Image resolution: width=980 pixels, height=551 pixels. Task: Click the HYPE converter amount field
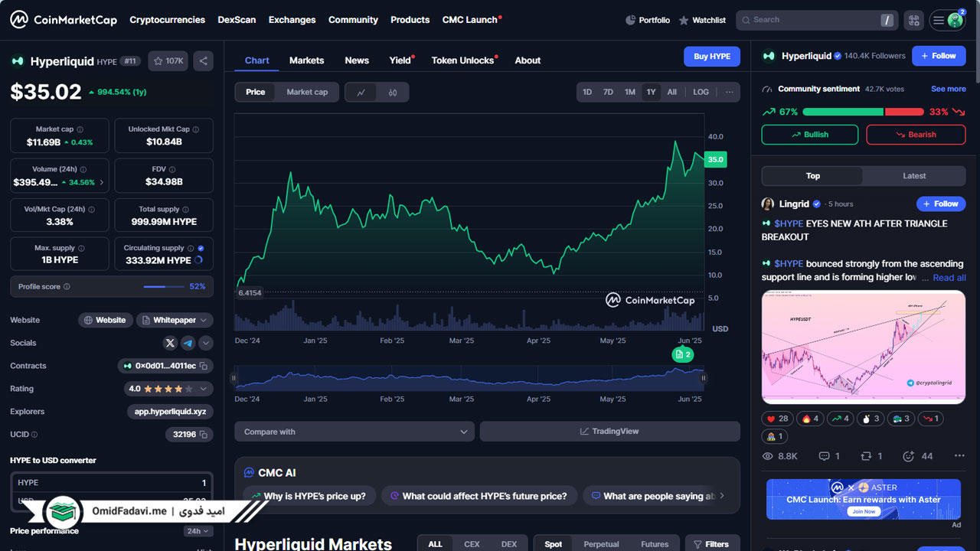click(x=112, y=483)
